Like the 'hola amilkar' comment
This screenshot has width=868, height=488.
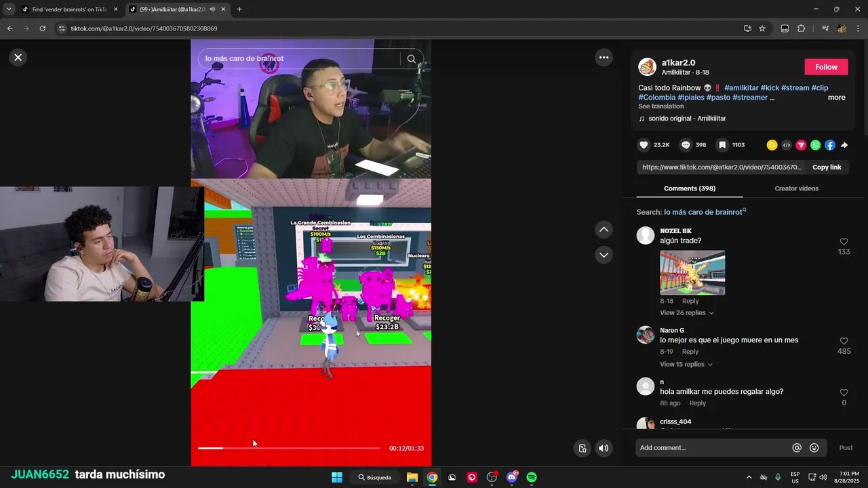844,393
